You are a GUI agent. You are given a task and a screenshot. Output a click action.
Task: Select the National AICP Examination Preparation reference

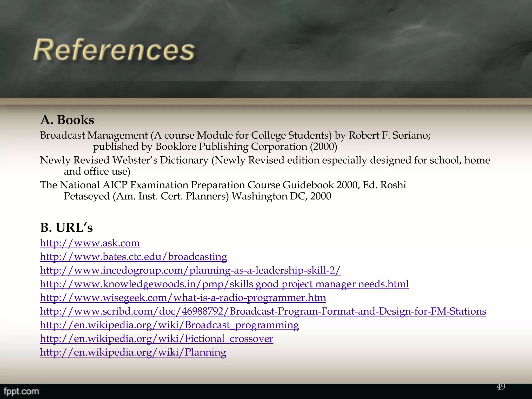[223, 185]
